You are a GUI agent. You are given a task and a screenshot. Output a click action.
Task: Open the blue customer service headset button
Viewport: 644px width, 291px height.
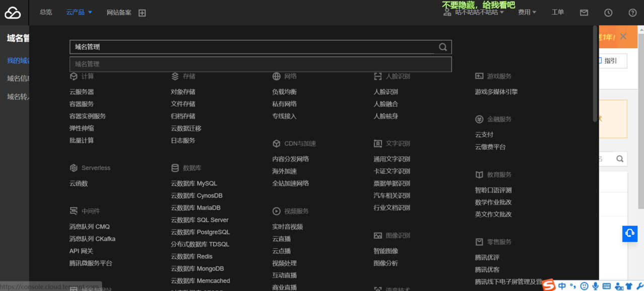point(630,233)
